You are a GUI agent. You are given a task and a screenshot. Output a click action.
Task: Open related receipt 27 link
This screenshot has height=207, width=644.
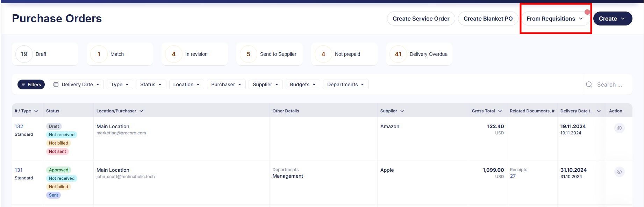[x=513, y=176]
